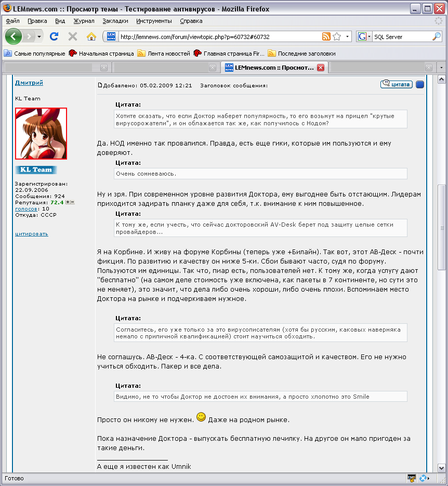
Task: Open the Правка menu
Action: 37,21
